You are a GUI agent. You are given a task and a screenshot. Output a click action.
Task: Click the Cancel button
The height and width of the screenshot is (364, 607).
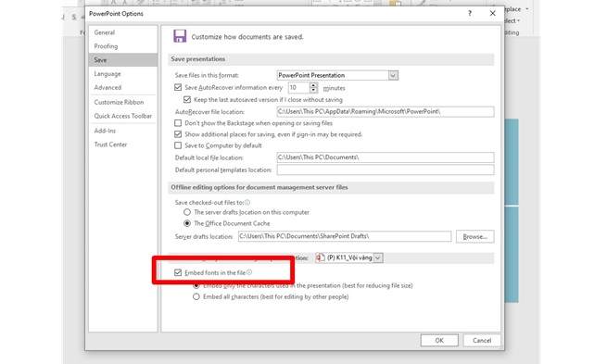coord(482,341)
